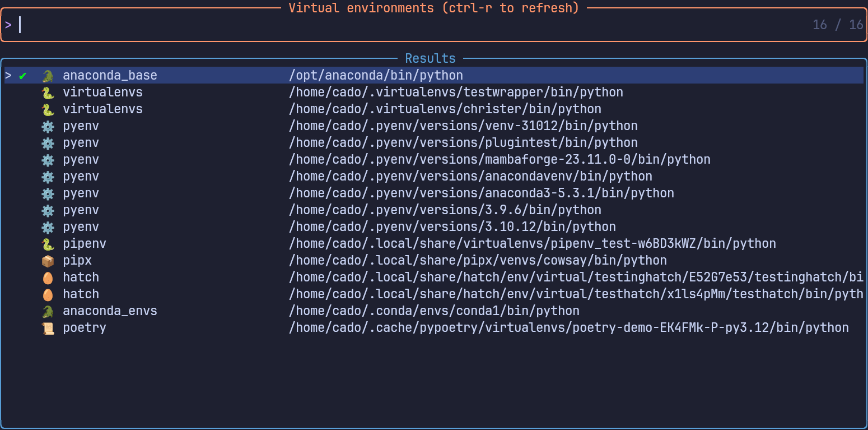
Task: Select the anaconda_base label
Action: pyautogui.click(x=110, y=76)
